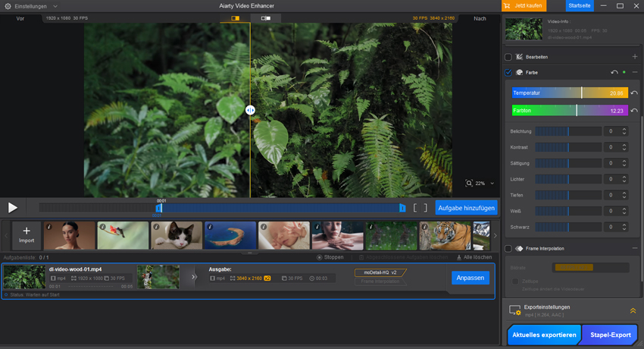Screen dimensions: 644x349
Task: Select the tiger sample thumbnail
Action: (x=445, y=235)
